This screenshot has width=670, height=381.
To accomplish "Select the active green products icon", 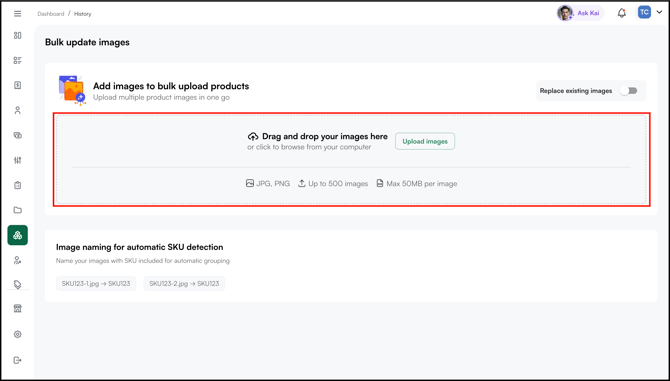I will click(18, 235).
